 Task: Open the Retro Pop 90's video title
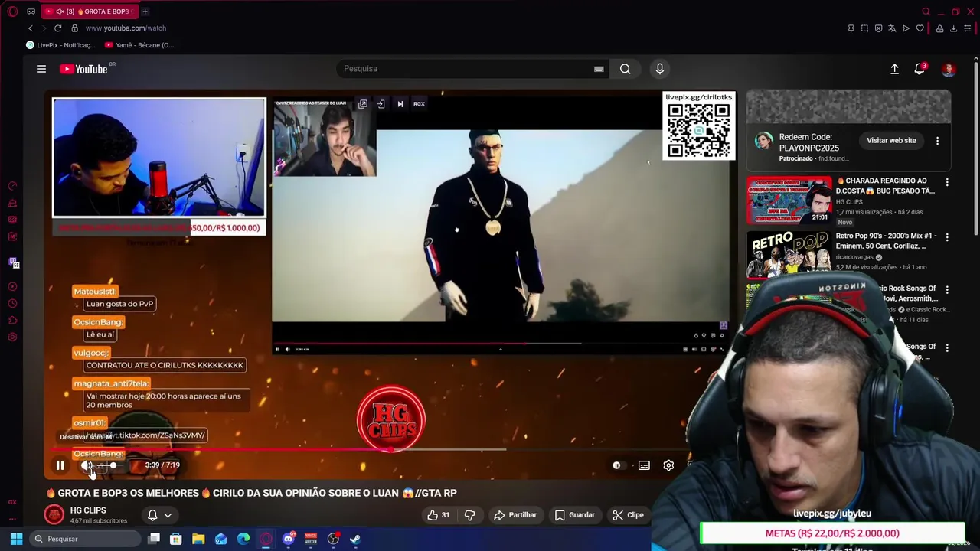(x=886, y=241)
